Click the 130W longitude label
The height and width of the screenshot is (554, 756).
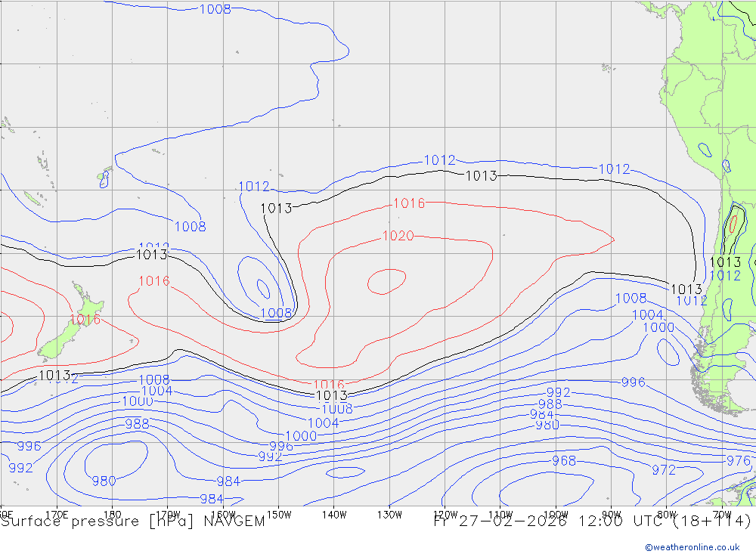389,515
